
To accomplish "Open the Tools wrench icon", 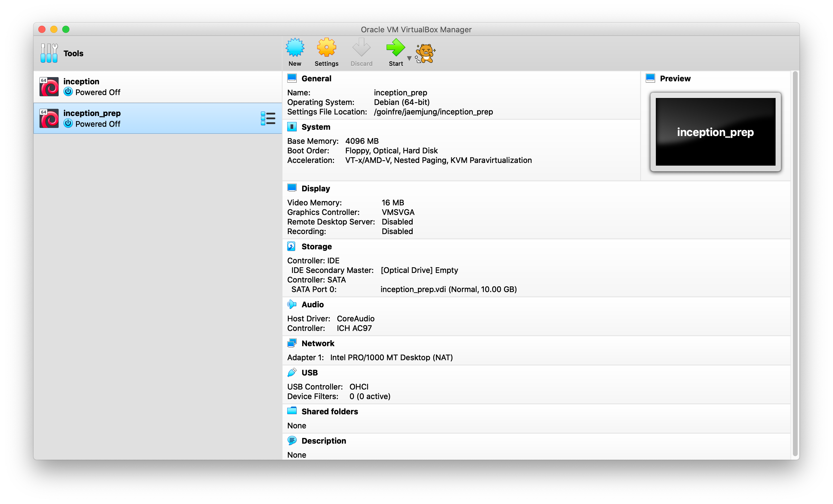I will pos(49,53).
